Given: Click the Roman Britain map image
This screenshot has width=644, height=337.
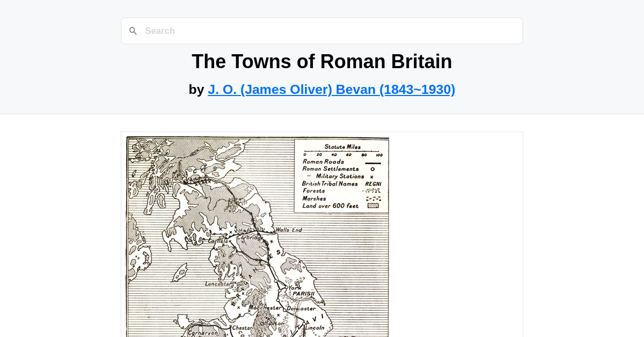Looking at the screenshot, I should pyautogui.click(x=257, y=236).
